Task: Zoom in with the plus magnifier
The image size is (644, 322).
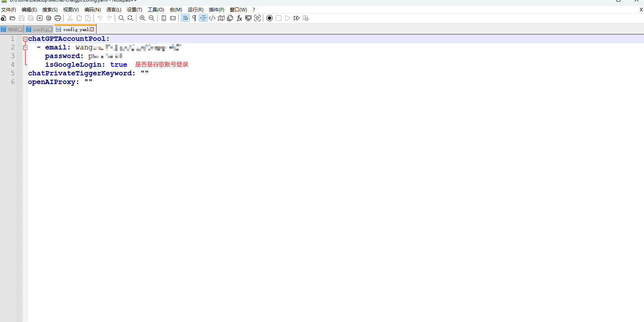Action: [x=143, y=18]
